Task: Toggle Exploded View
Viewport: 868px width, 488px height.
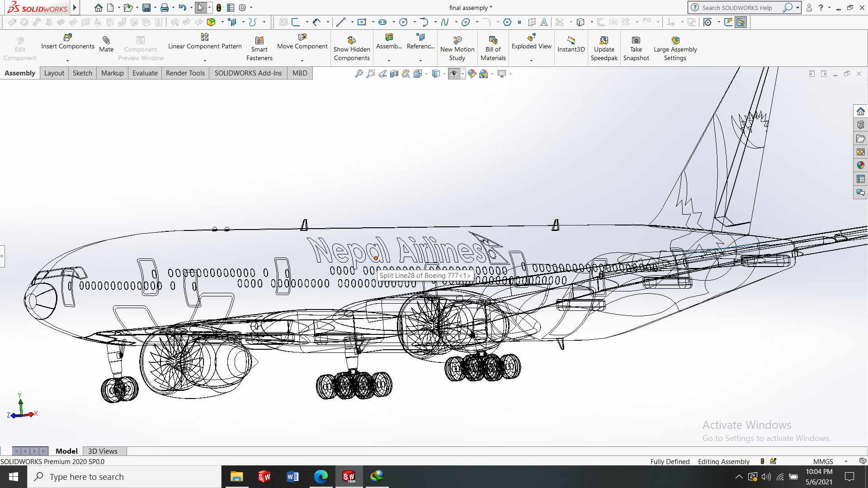Action: (x=532, y=42)
